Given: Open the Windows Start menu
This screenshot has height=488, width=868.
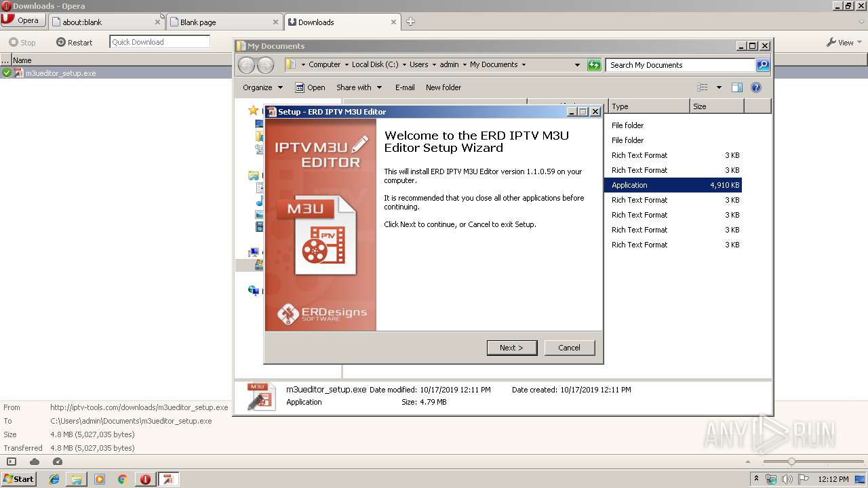Looking at the screenshot, I should 19,479.
